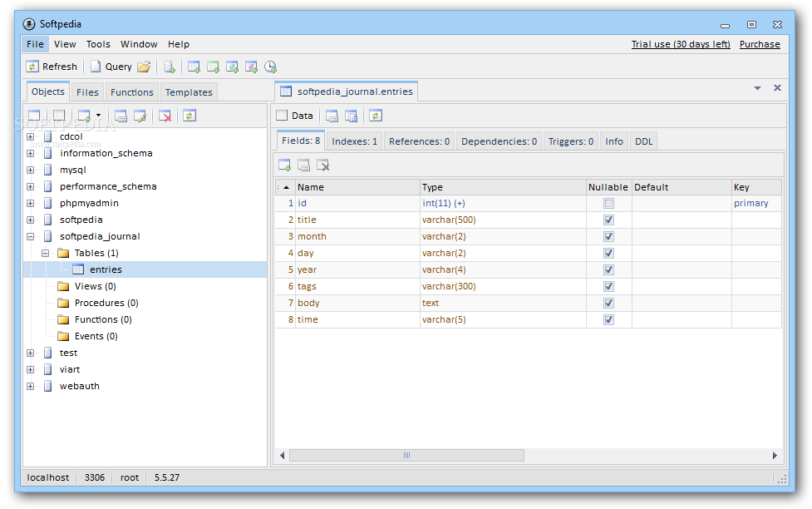812x509 pixels.
Task: Uncheck Nullable for the body field
Action: pyautogui.click(x=608, y=303)
